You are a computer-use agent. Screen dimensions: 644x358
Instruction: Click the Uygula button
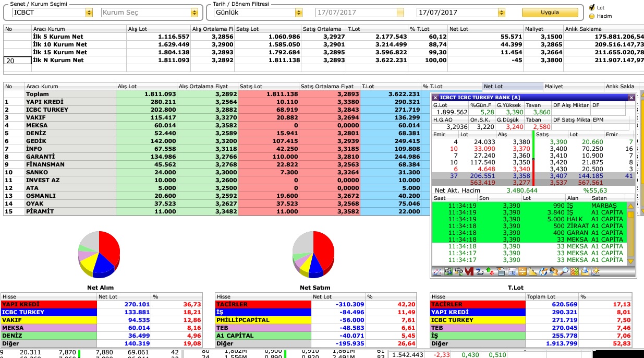pos(550,12)
